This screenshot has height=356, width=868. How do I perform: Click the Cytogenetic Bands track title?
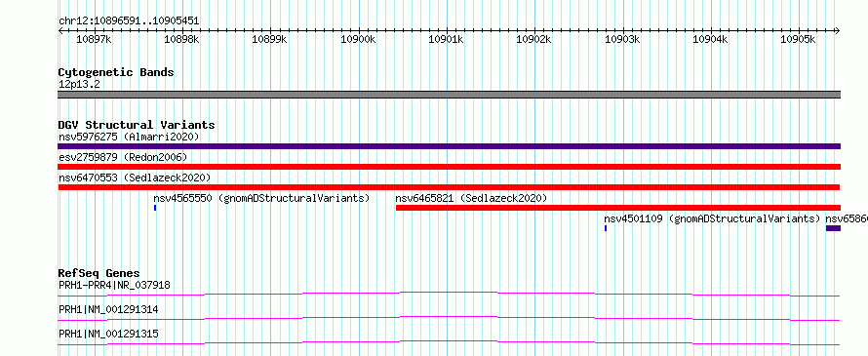[x=116, y=72]
